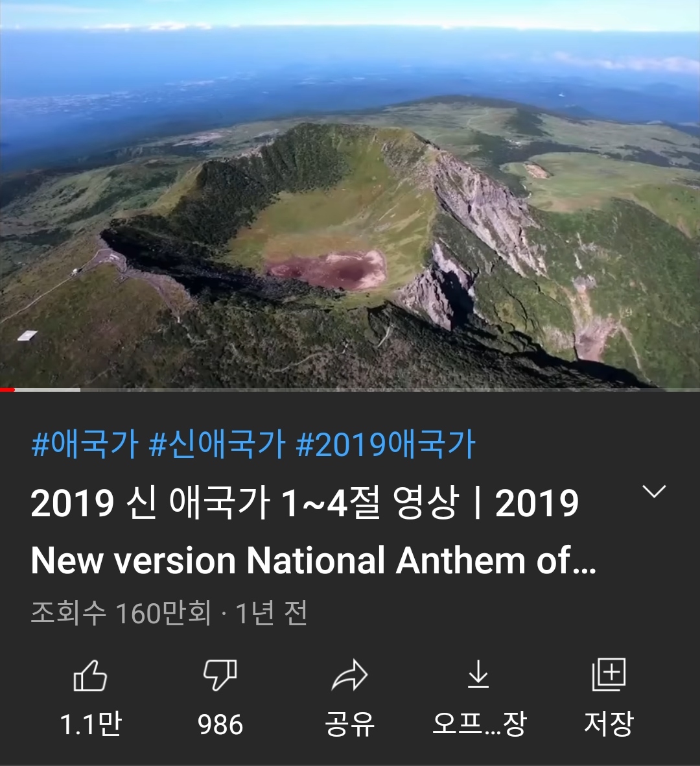This screenshot has width=700, height=766.
Task: Tap the save to playlist icon
Action: pos(609,675)
